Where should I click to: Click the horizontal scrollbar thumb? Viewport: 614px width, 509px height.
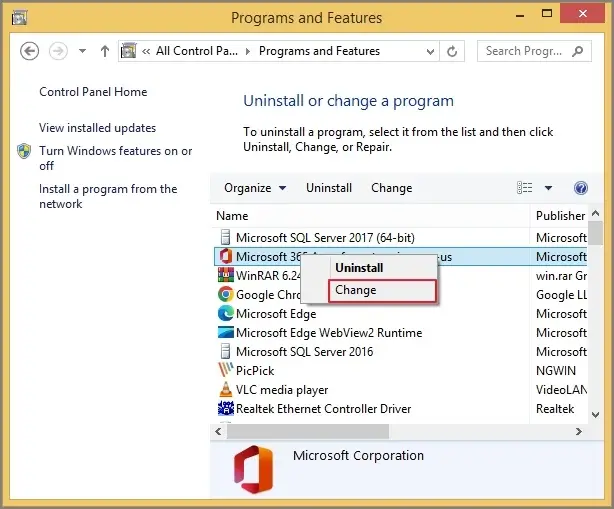[308, 431]
